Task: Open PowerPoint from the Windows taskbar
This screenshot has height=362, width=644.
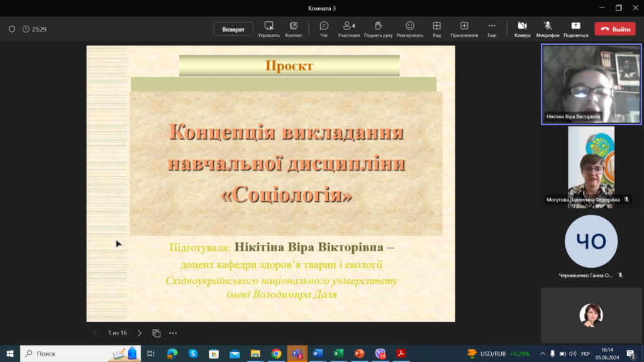Action: [x=359, y=354]
